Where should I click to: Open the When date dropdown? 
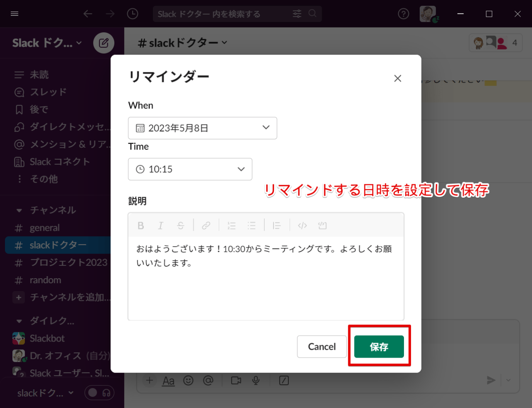[x=202, y=128]
